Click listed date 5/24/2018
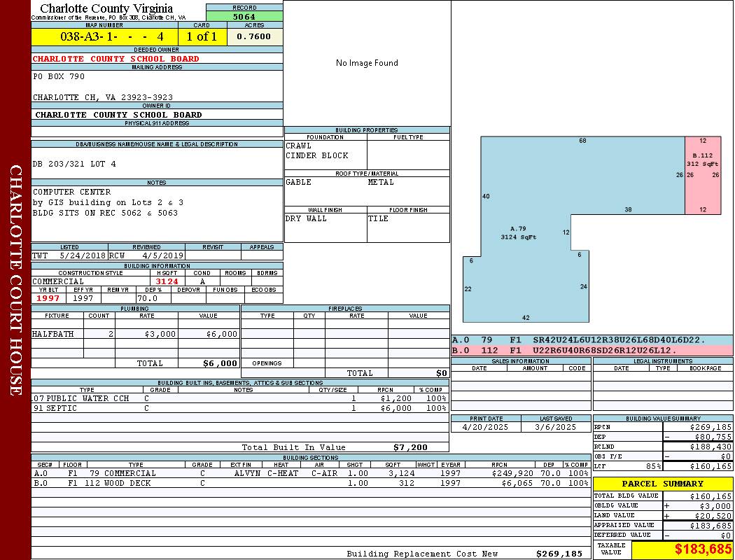Screen dimensions: 735x560 [x=83, y=256]
